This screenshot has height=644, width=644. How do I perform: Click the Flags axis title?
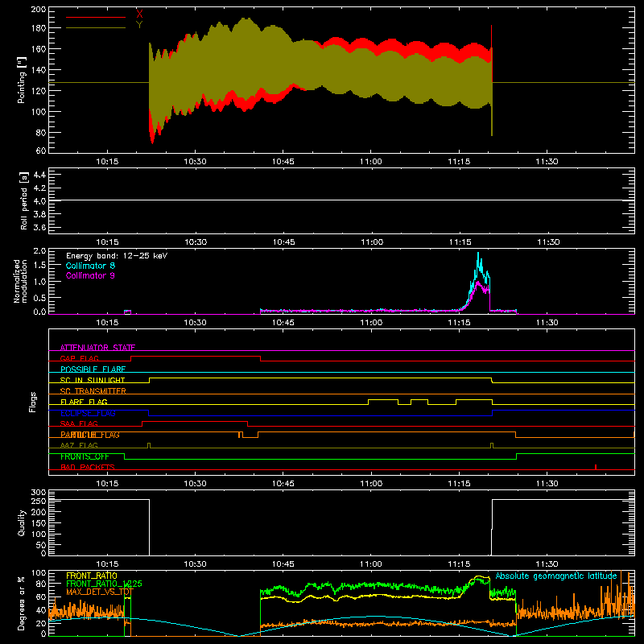coord(32,402)
